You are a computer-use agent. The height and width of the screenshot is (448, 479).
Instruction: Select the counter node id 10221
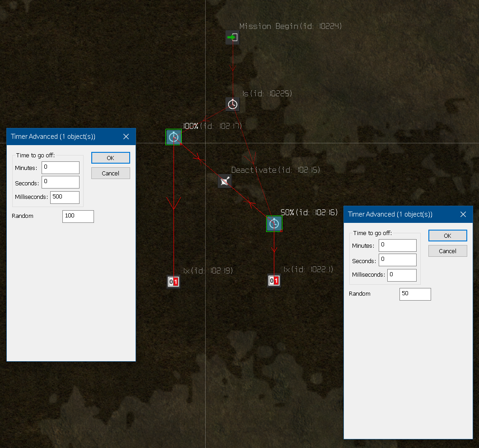pos(274,281)
